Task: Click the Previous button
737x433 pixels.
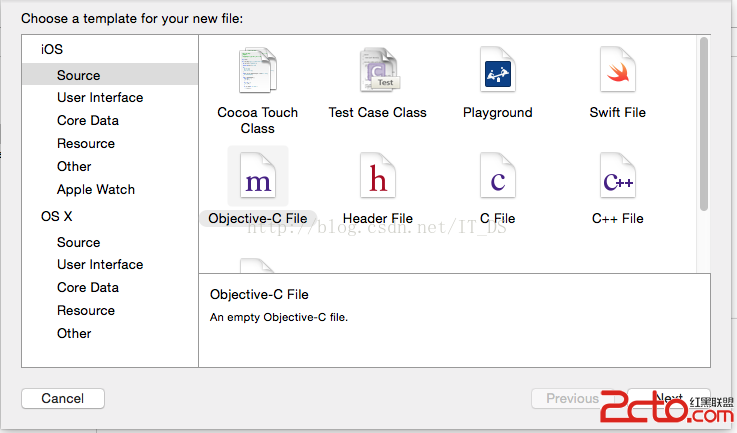Action: (572, 398)
